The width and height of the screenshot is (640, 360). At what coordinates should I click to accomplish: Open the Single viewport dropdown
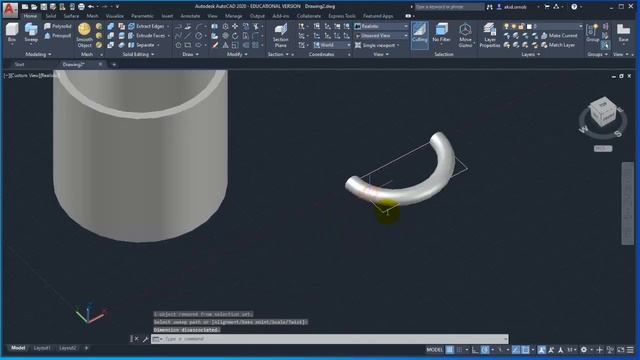377,45
